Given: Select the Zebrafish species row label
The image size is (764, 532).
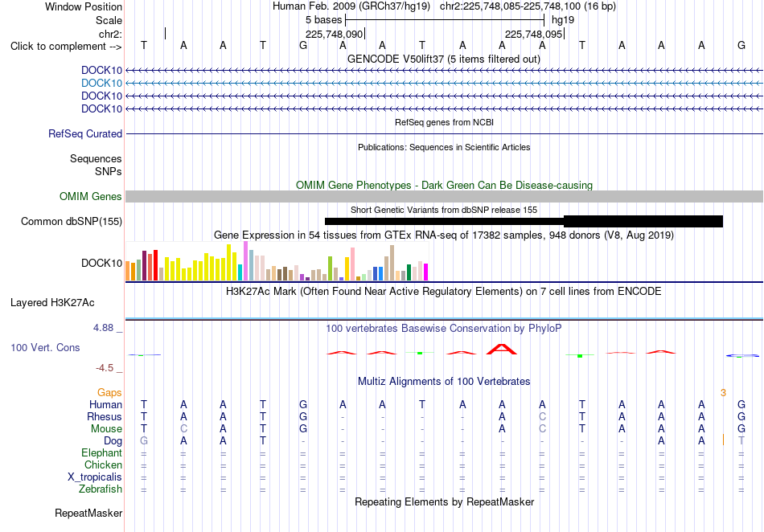Looking at the screenshot, I should pyautogui.click(x=101, y=489).
